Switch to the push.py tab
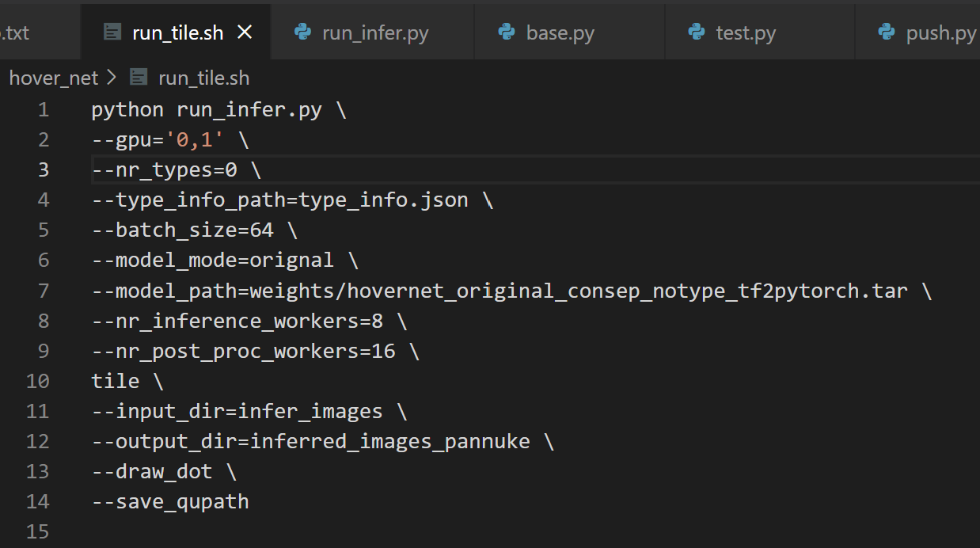The width and height of the screenshot is (980, 548). pos(938,32)
